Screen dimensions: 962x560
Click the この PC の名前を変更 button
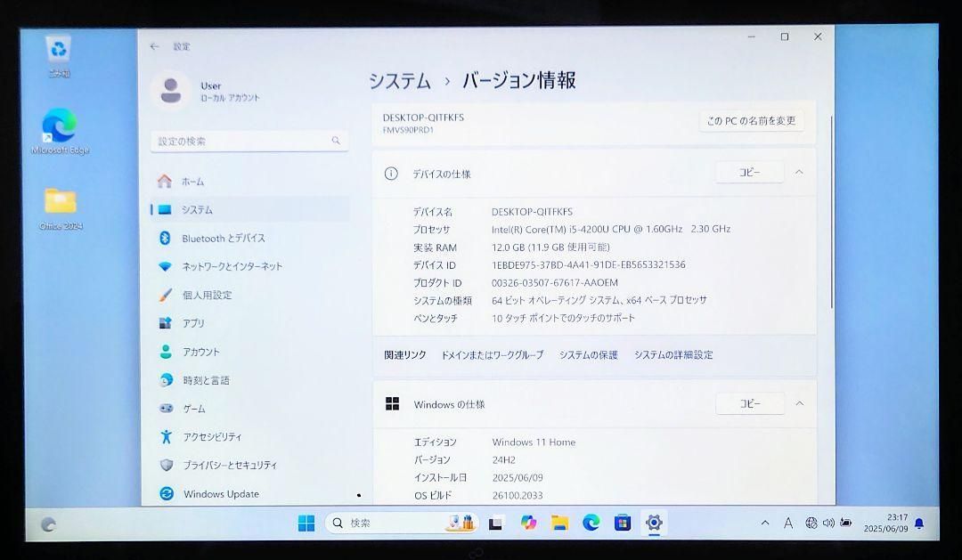(x=751, y=121)
